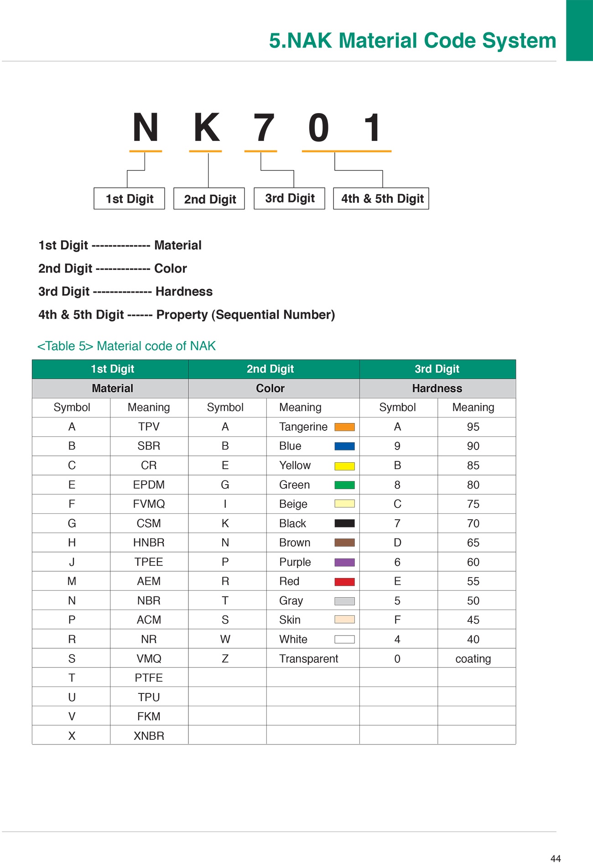Click the 'ACM' material cell

(149, 620)
